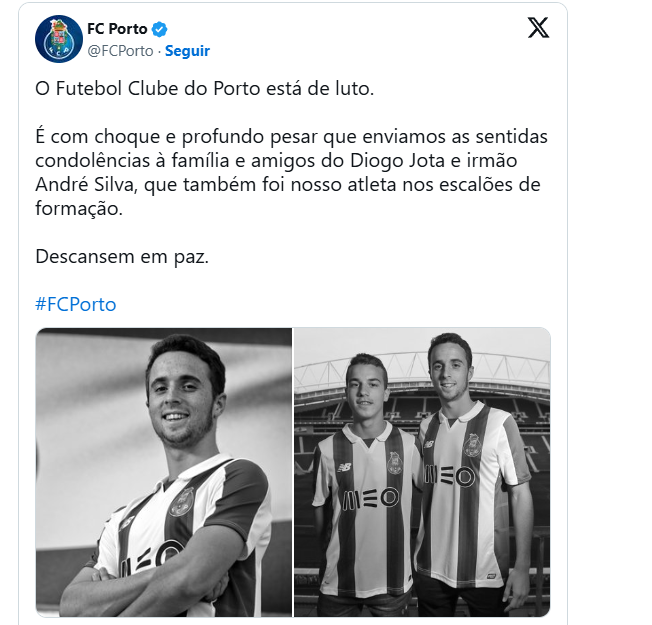652x625 pixels.
Task: Open the #FCPorto hashtag
Action: click(x=76, y=304)
